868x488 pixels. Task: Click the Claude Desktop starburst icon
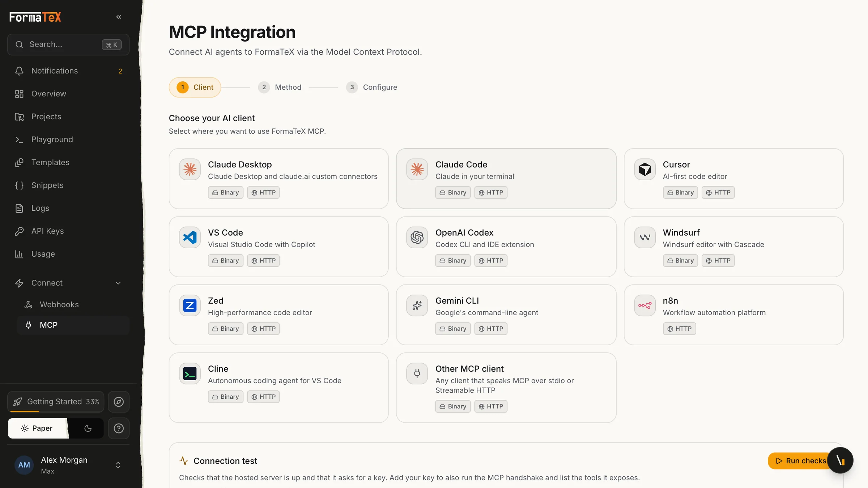tap(190, 169)
